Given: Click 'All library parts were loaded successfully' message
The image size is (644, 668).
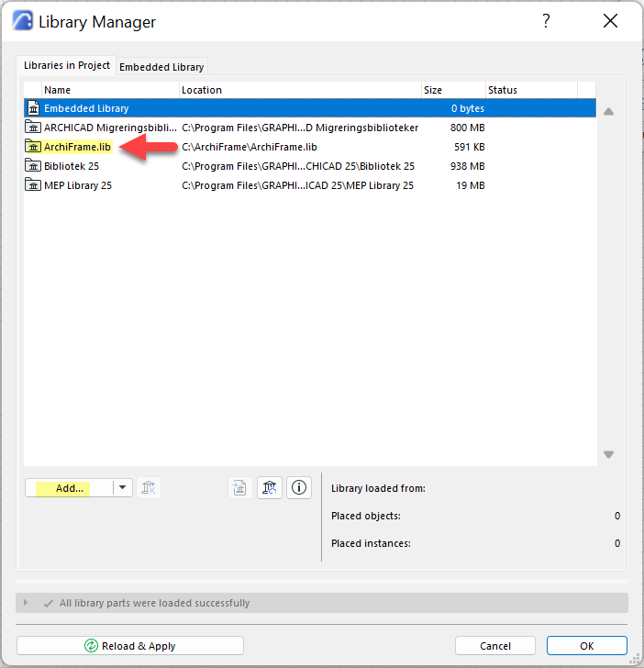Looking at the screenshot, I should pos(155,603).
